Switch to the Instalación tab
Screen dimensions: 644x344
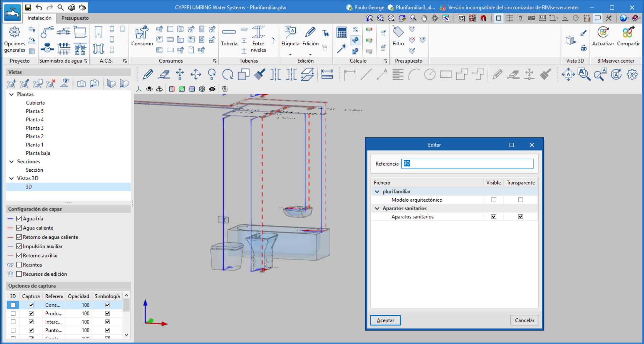39,18
